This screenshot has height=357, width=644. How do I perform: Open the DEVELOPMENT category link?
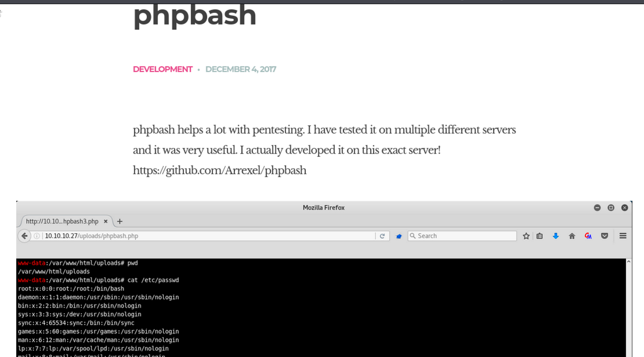[162, 69]
